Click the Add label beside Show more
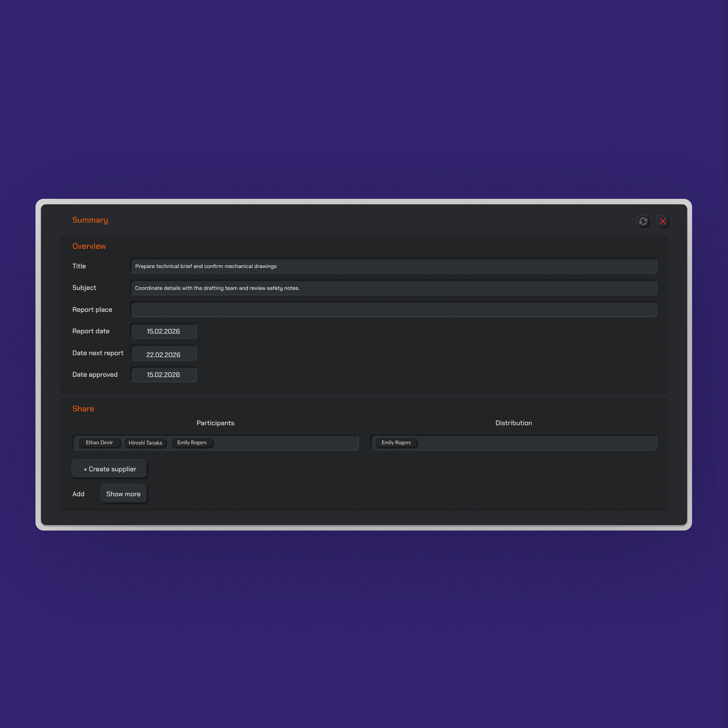The width and height of the screenshot is (728, 728). point(78,494)
